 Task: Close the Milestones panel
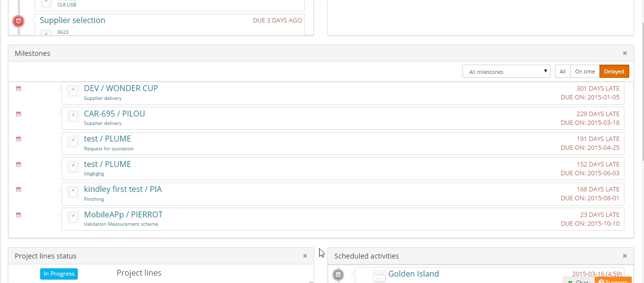[624, 53]
